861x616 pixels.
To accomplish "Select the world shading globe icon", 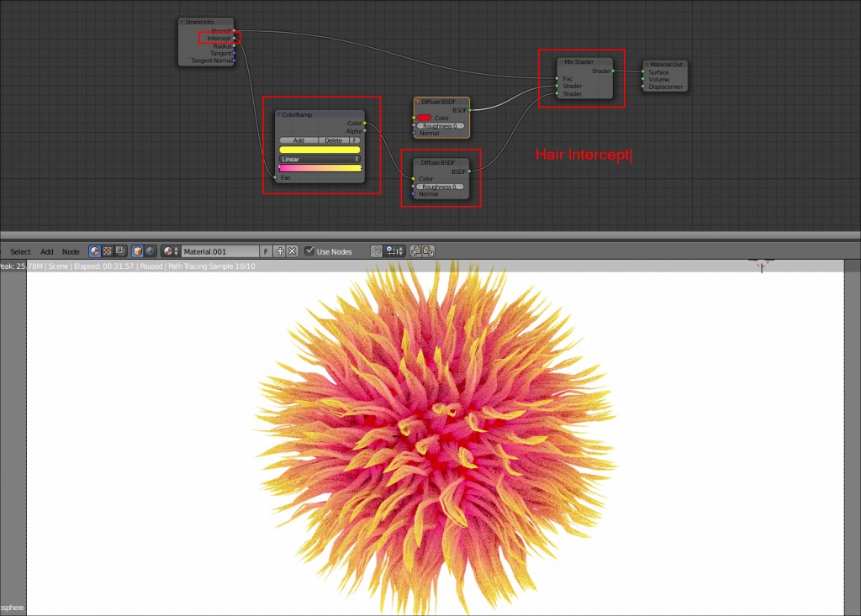I will tap(150, 250).
